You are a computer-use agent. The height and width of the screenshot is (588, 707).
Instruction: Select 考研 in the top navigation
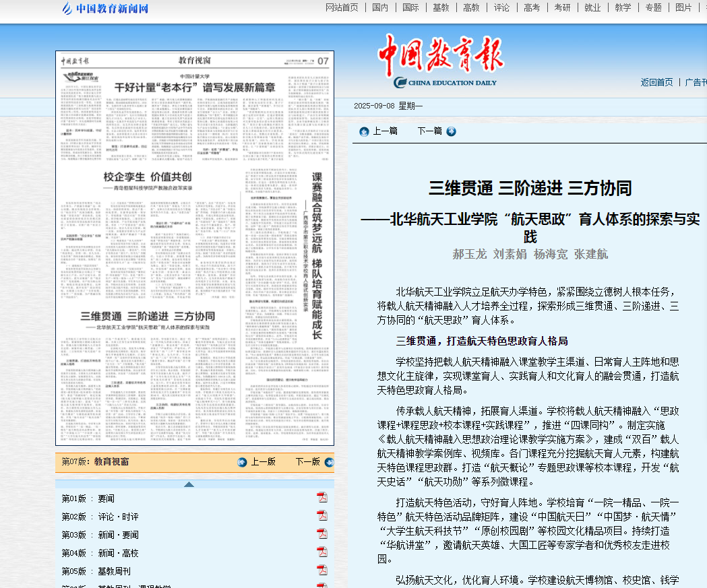[562, 7]
